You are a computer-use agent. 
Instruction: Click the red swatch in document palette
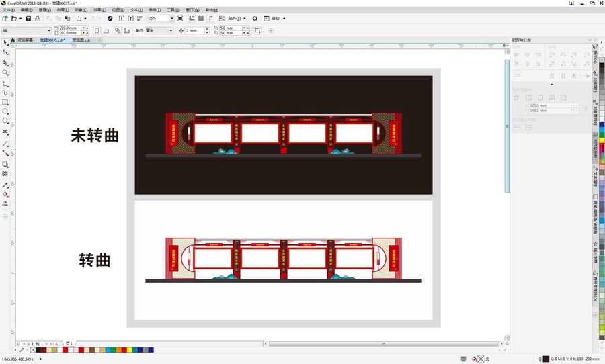(x=65, y=350)
